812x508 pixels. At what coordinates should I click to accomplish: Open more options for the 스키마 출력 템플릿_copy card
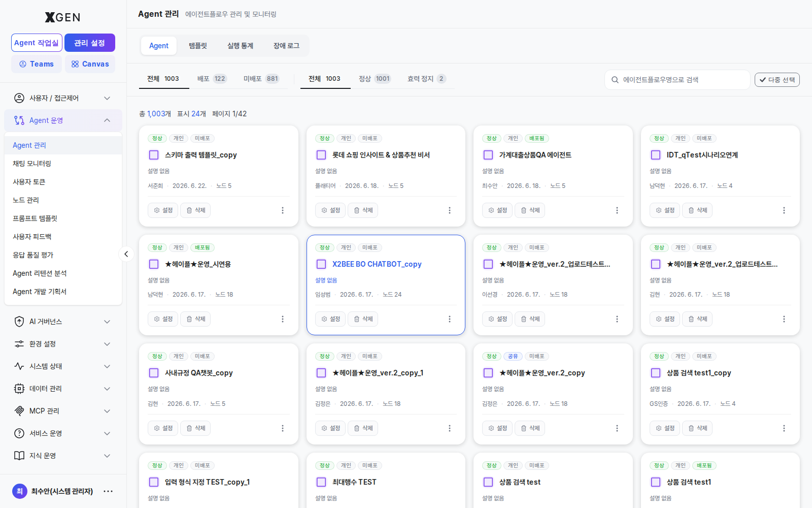coord(283,210)
